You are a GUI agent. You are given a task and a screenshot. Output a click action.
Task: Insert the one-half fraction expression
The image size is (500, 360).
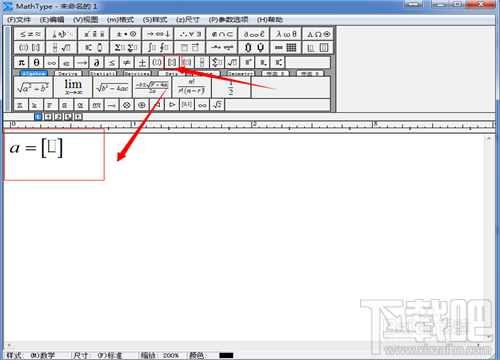coord(231,87)
